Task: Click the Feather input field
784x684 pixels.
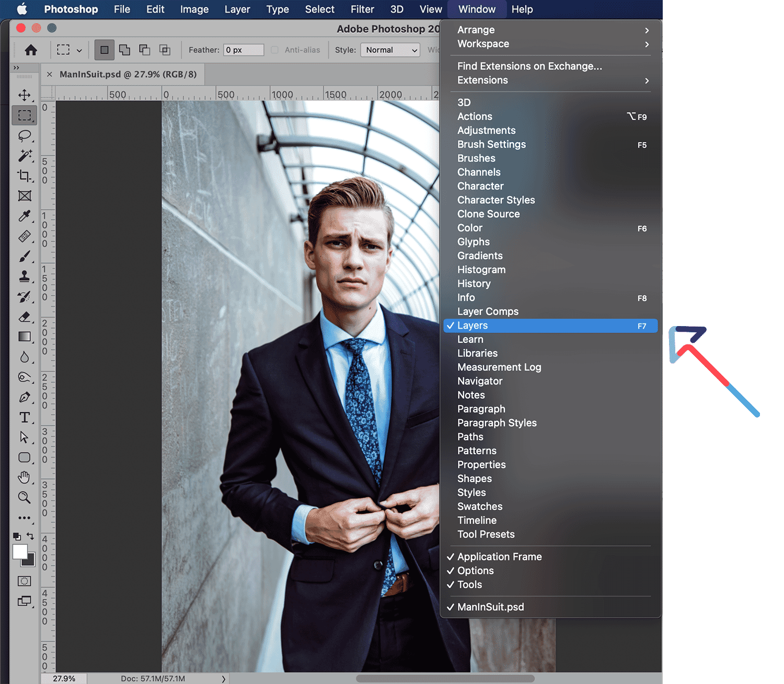Action: [x=244, y=50]
